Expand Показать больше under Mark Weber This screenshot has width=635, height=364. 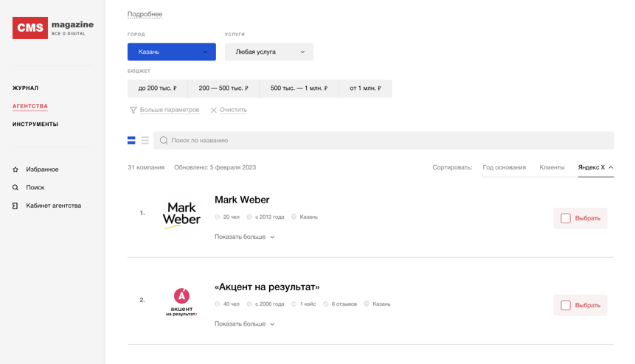point(245,237)
